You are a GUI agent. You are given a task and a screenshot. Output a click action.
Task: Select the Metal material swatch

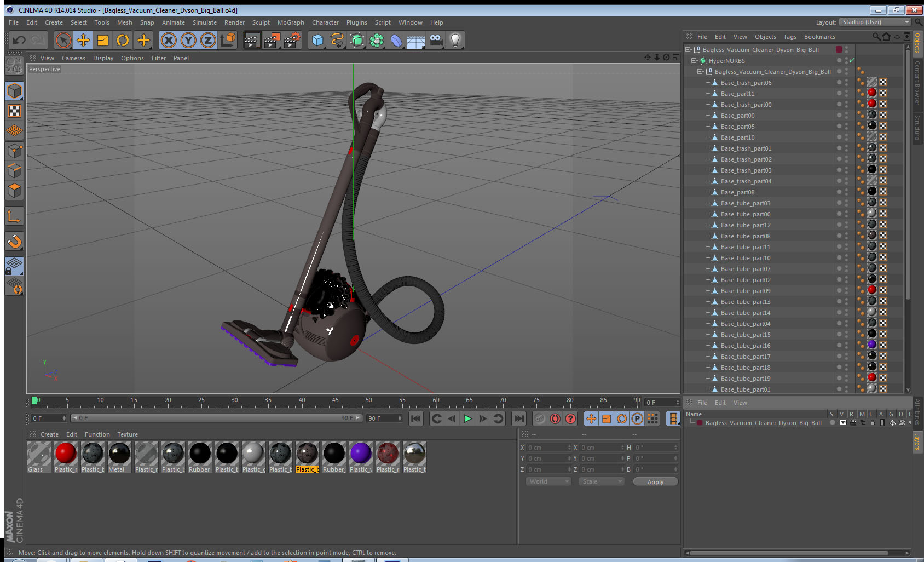click(x=119, y=457)
